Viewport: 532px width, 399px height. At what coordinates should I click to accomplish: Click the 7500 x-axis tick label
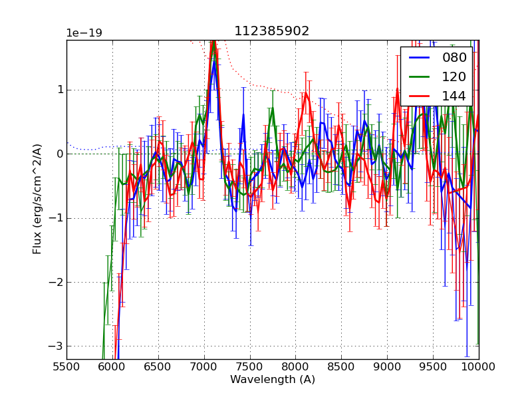[250, 366]
